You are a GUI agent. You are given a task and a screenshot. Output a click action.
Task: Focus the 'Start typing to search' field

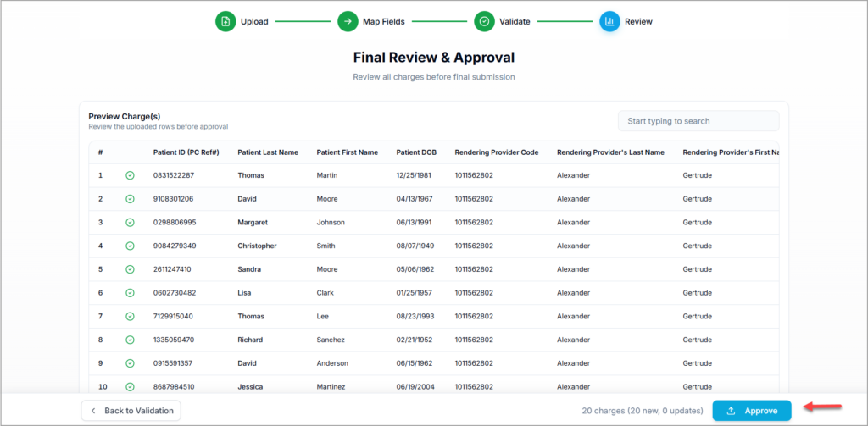698,121
